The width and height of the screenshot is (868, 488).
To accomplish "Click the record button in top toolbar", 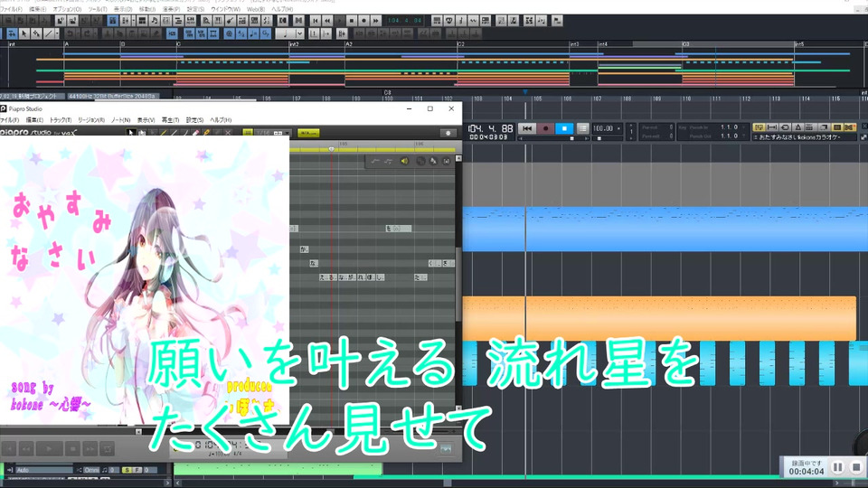I will pos(363,21).
